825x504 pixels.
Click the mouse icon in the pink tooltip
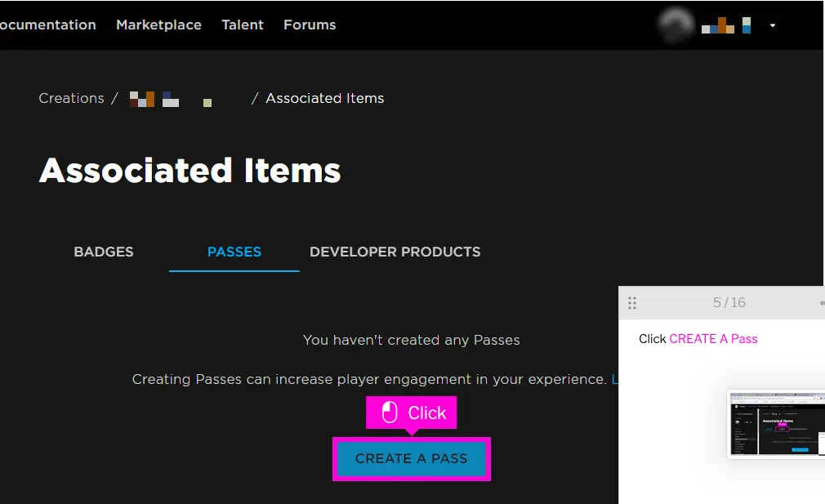(x=390, y=413)
